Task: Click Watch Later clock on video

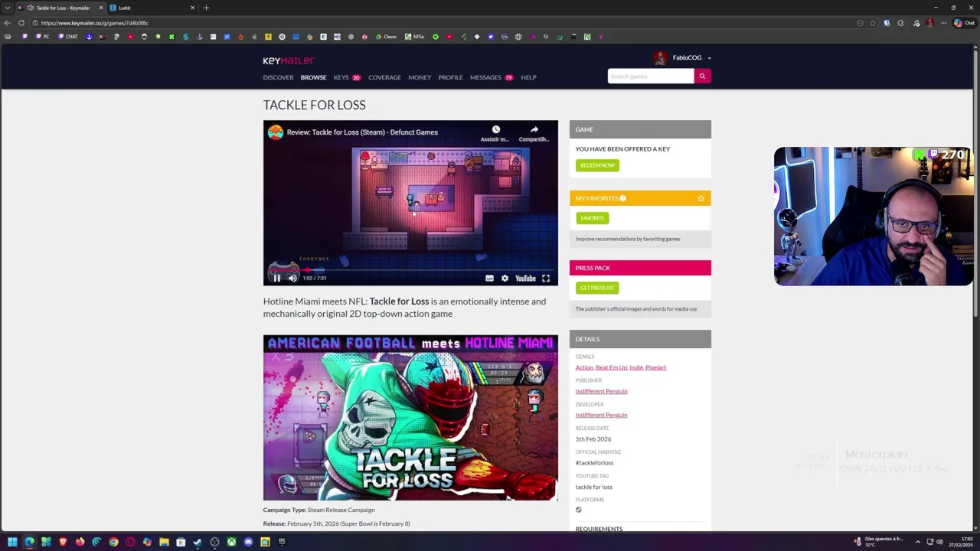Action: 495,130
